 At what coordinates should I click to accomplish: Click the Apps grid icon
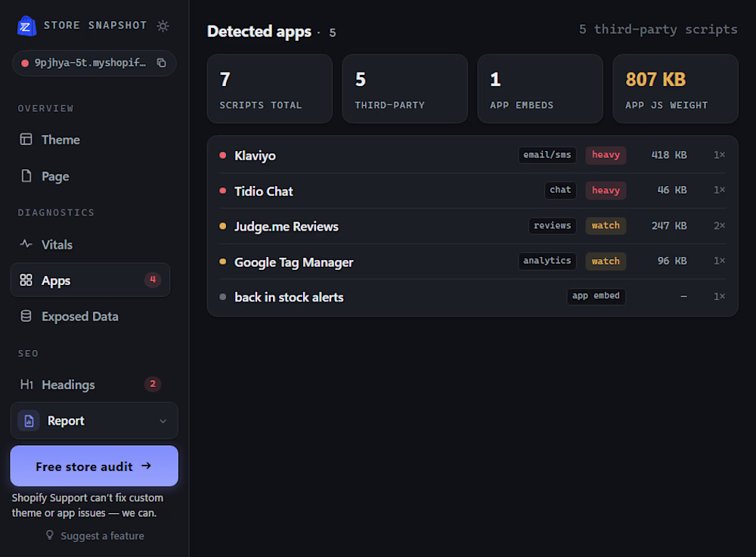26,280
